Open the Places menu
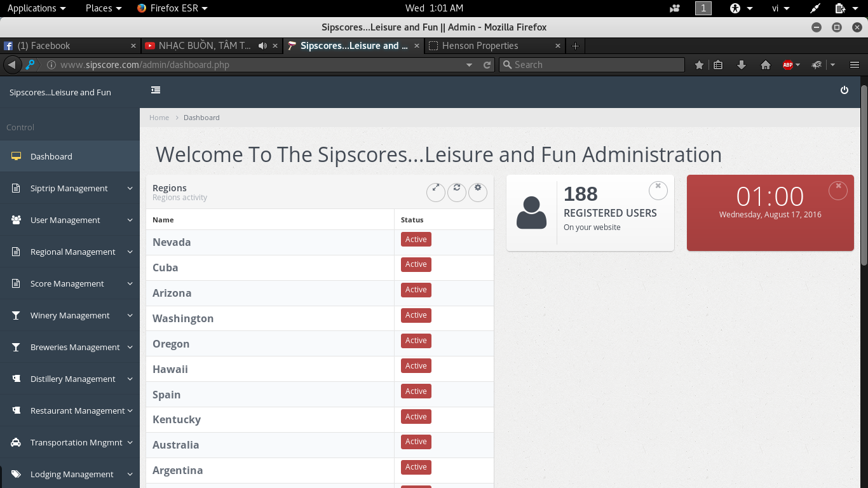Image resolution: width=868 pixels, height=488 pixels. 98,8
